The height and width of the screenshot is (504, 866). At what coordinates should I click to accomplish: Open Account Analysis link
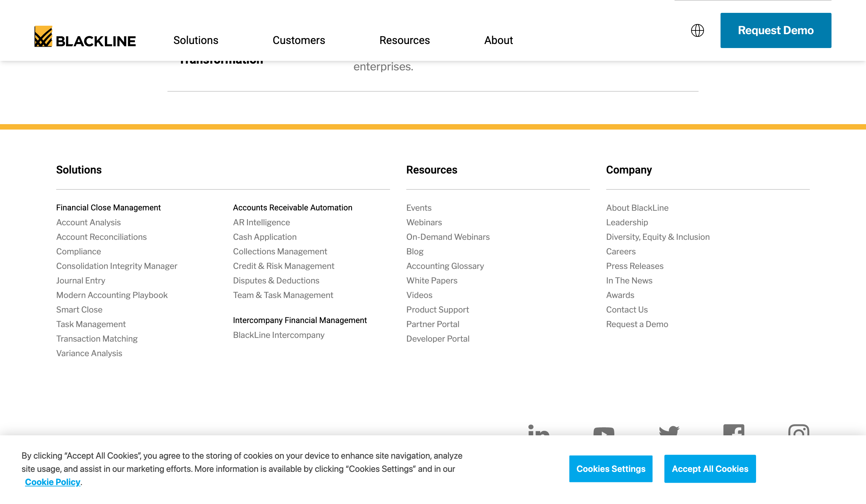[x=88, y=222]
